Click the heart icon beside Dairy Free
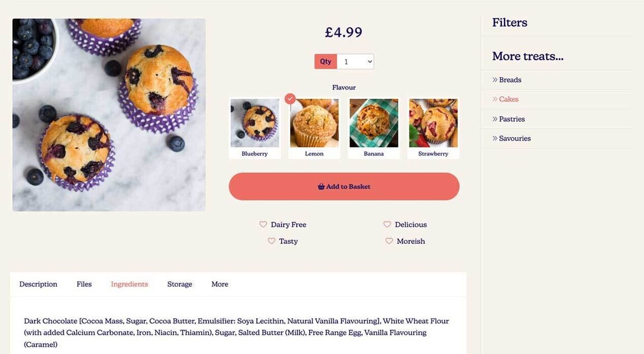 click(263, 224)
